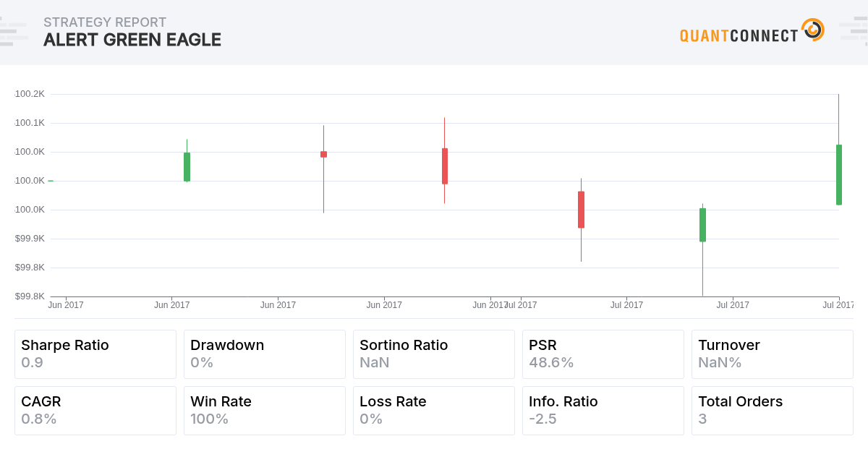Image resolution: width=868 pixels, height=457 pixels.
Task: Click the Info. Ratio value -2.5
Action: pos(542,419)
